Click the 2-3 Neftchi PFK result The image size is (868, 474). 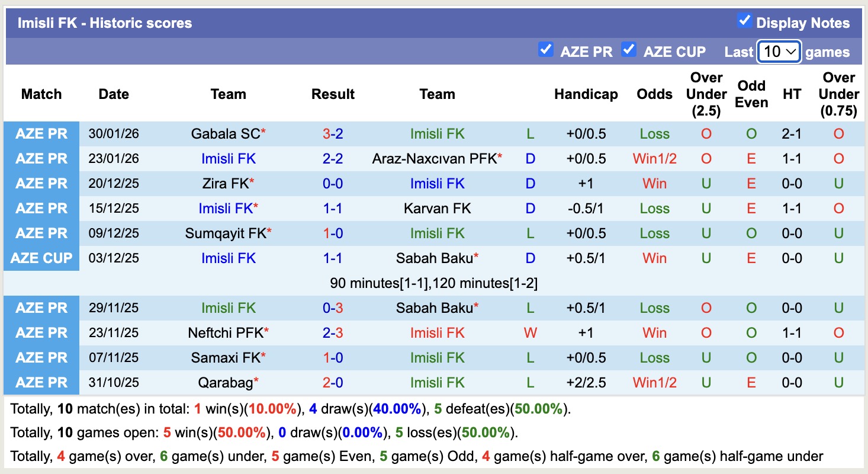click(333, 333)
